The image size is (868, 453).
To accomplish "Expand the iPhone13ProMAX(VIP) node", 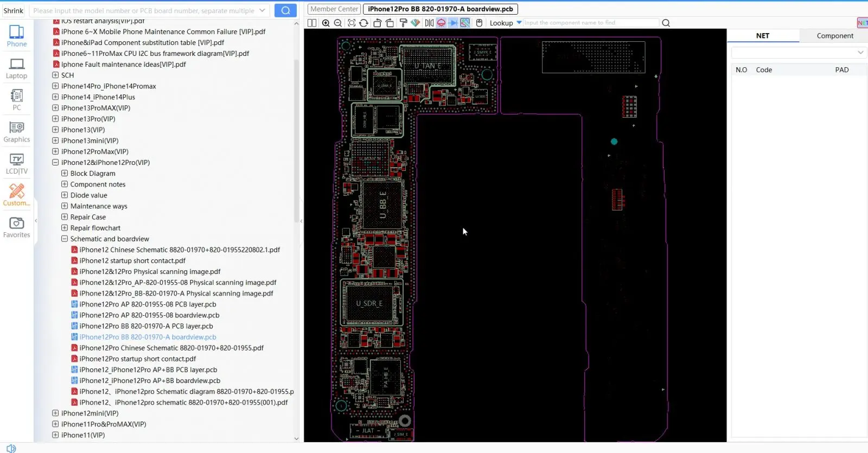I will click(55, 108).
